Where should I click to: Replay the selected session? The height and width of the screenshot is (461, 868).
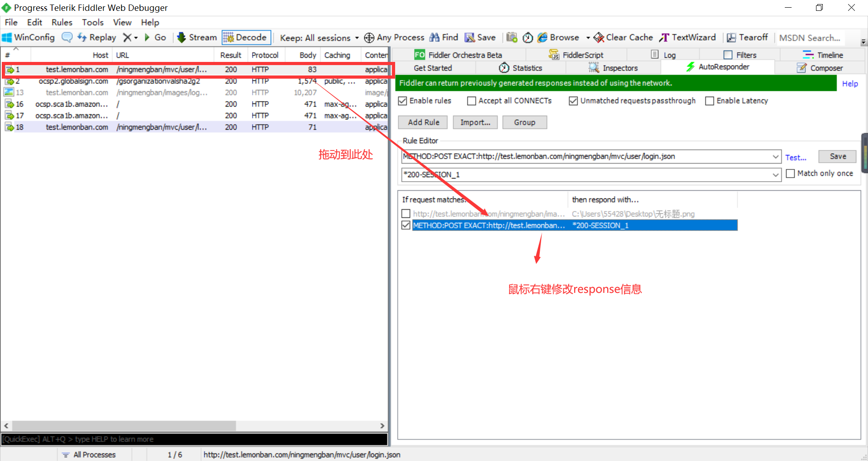coord(97,38)
